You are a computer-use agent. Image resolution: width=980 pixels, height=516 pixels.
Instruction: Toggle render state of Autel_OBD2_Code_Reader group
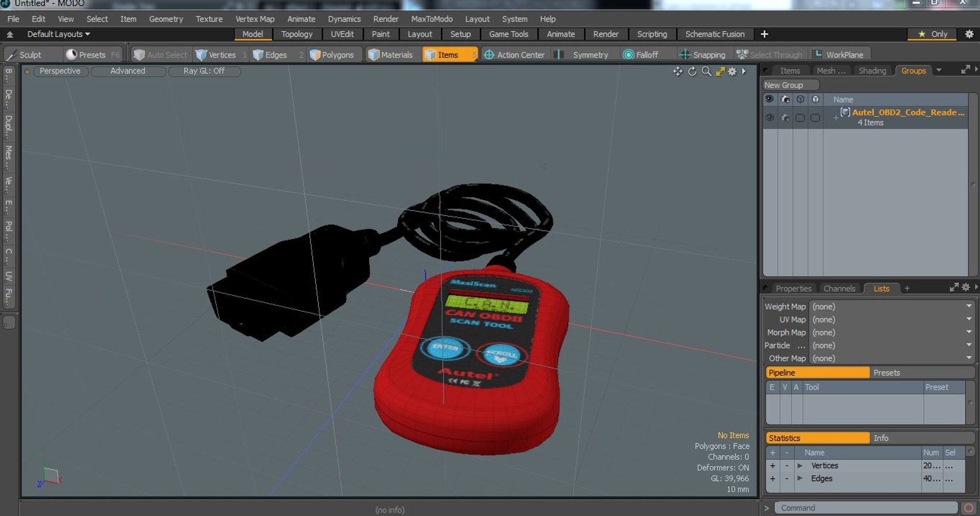(x=785, y=118)
